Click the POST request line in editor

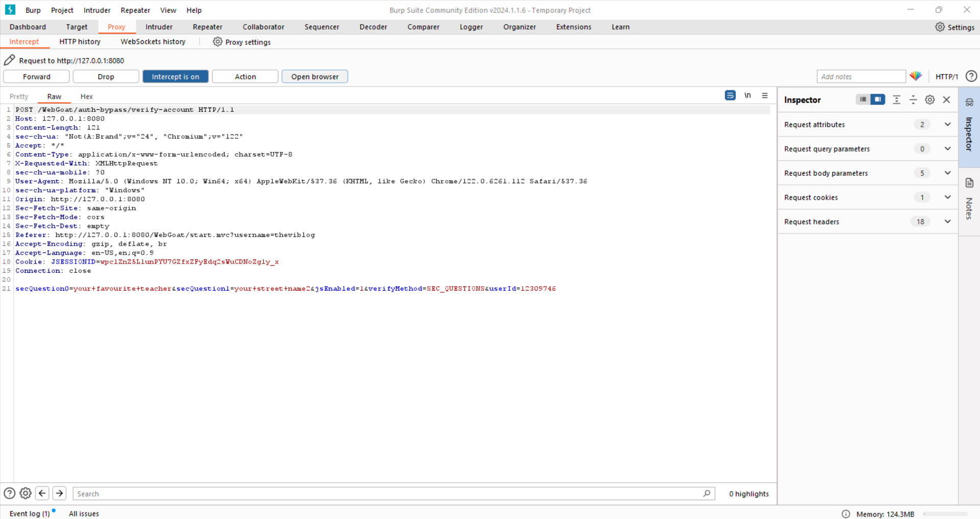click(125, 110)
